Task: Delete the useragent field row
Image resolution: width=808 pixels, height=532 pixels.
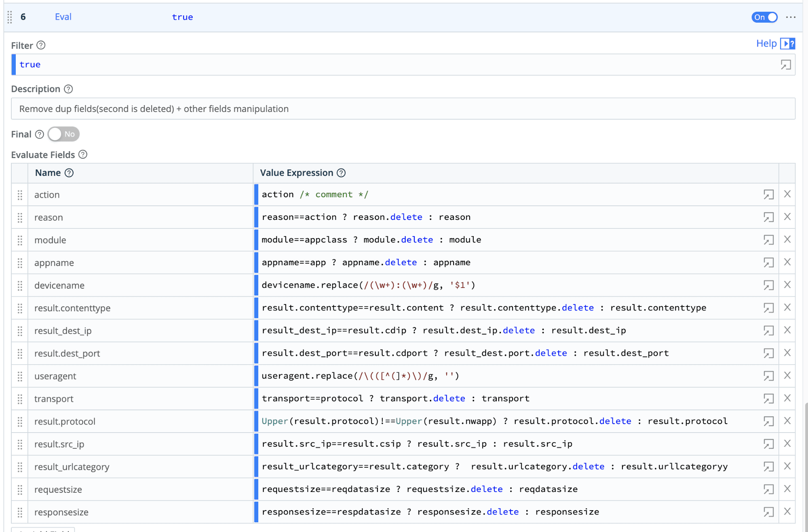Action: [787, 376]
